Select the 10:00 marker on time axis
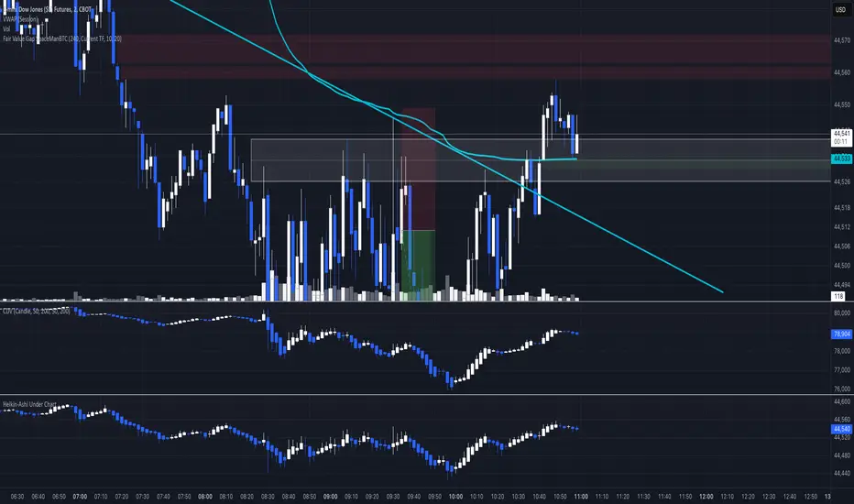Viewport: 854px width, 504px height. (x=455, y=497)
